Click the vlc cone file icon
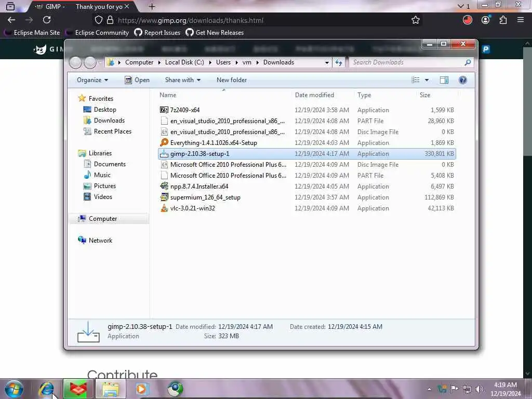This screenshot has width=532, height=399. (x=164, y=208)
